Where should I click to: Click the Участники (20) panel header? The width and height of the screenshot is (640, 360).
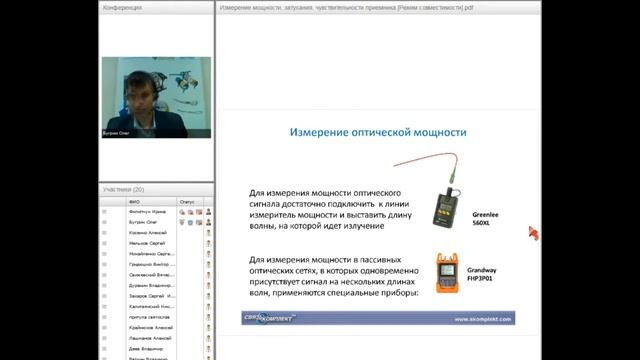pos(156,190)
